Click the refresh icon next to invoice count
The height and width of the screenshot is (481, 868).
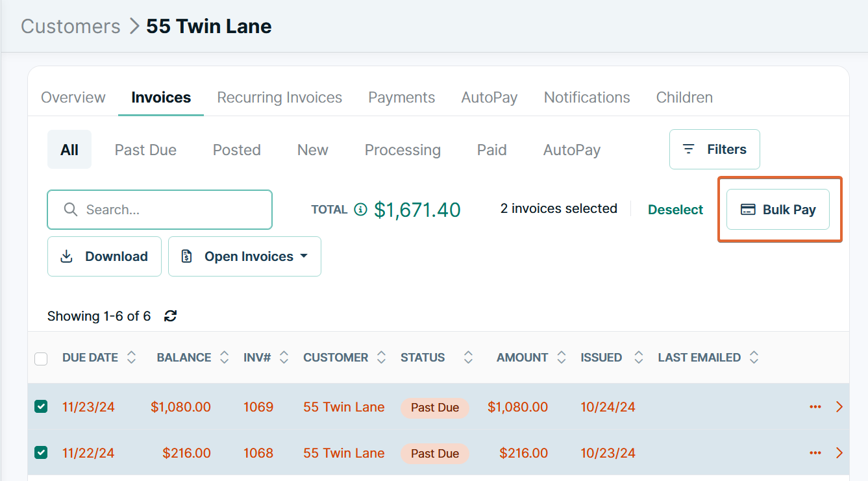tap(170, 316)
